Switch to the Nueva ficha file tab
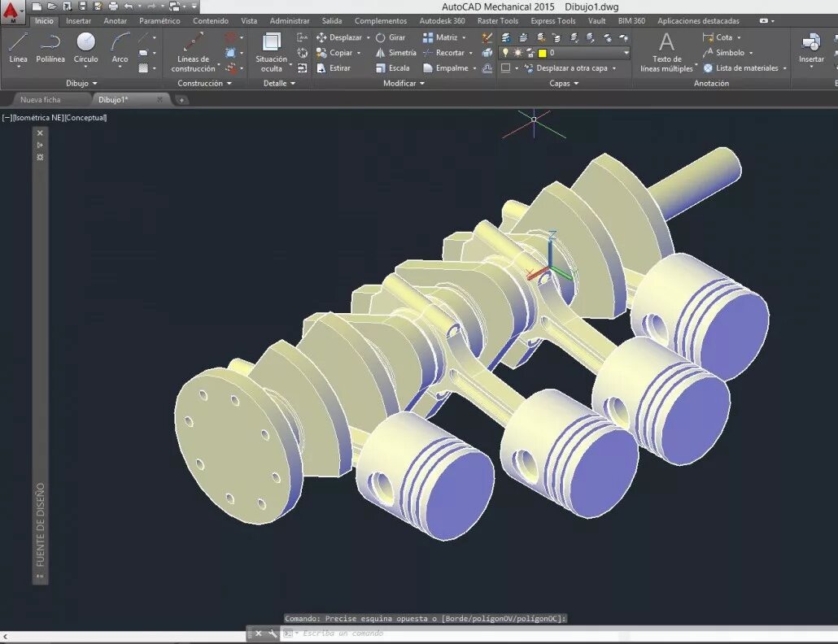 pyautogui.click(x=41, y=100)
